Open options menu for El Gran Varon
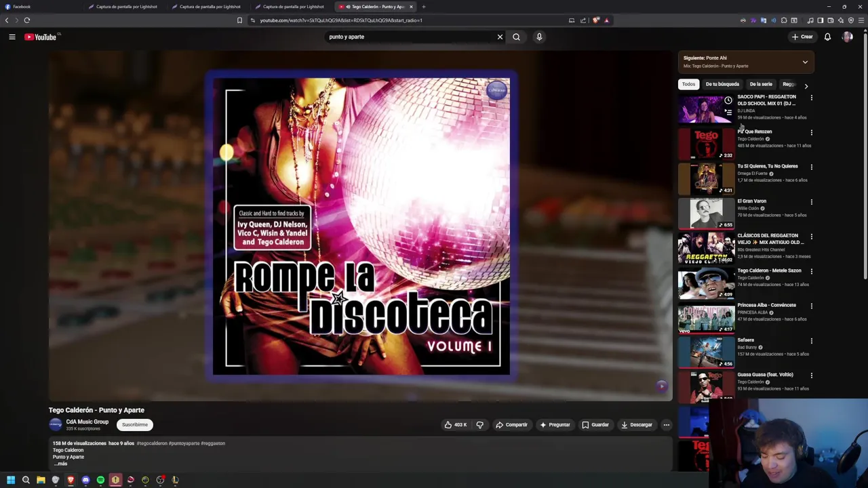This screenshot has height=488, width=868. (811, 202)
